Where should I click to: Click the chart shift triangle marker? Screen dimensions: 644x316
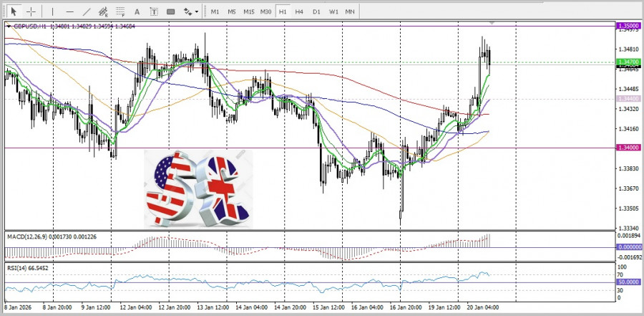(x=492, y=24)
